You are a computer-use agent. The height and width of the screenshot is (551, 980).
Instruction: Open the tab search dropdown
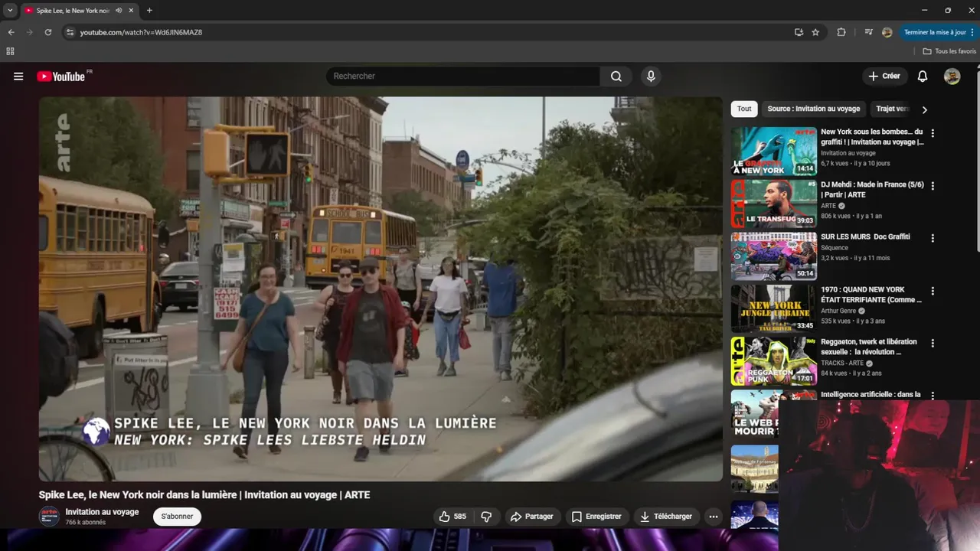[10, 11]
